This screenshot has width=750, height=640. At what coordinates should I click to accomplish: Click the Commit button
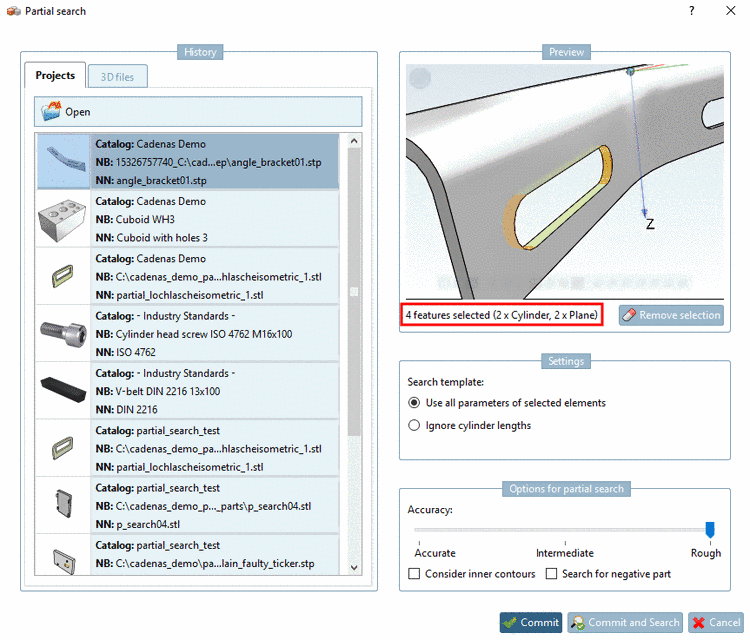531,622
